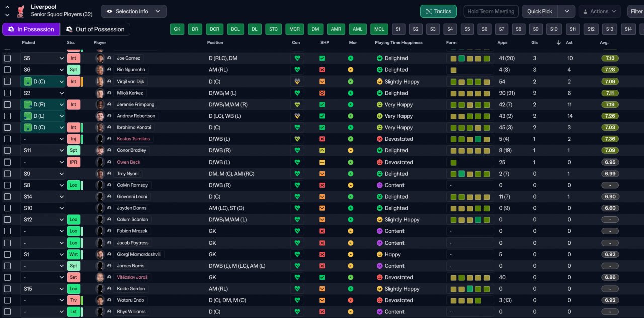Click the Int status badge for Joe Gomez
Viewport: 644px width, 318px height.
(73, 58)
